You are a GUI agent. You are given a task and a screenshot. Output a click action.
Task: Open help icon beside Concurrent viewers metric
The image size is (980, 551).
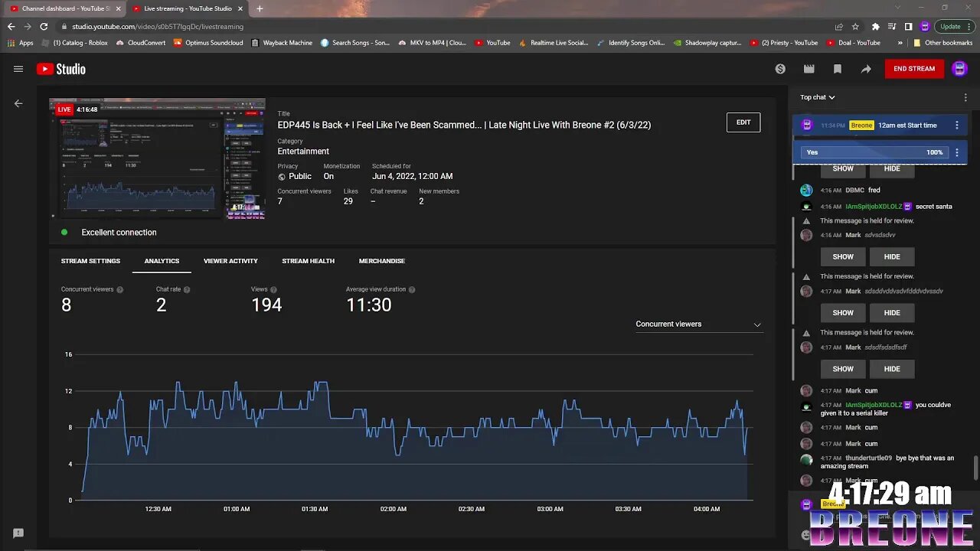(x=120, y=290)
